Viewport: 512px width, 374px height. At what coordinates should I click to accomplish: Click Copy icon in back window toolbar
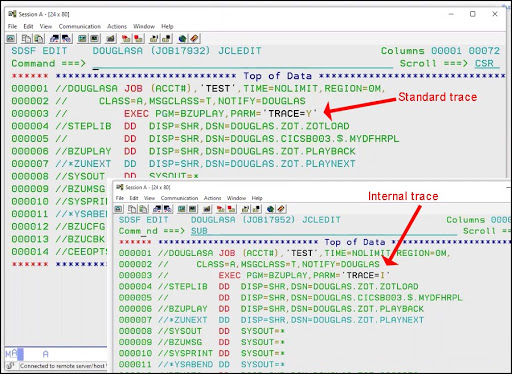[x=26, y=39]
